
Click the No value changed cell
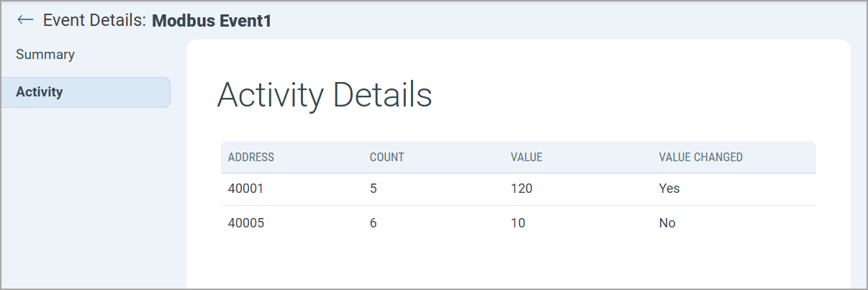pos(667,223)
